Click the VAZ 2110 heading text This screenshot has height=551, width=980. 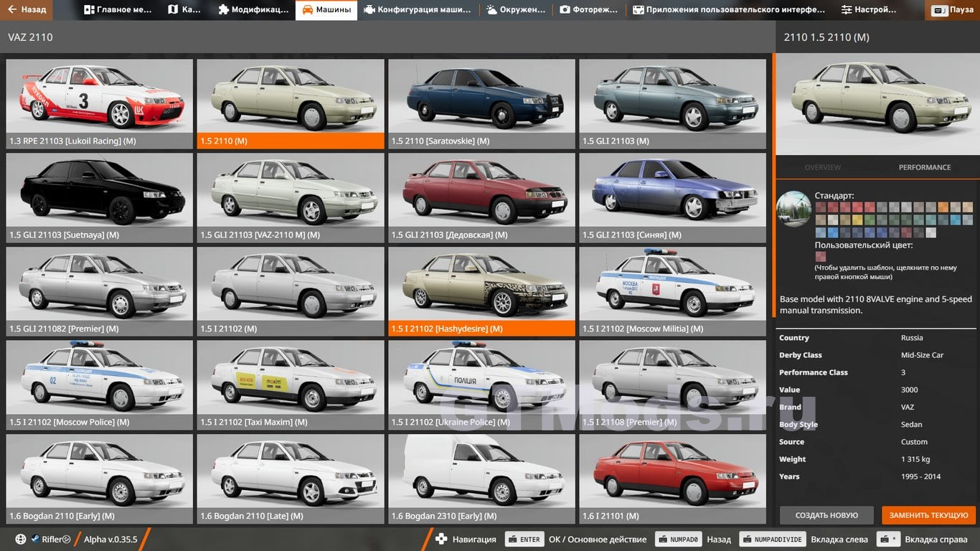[30, 37]
